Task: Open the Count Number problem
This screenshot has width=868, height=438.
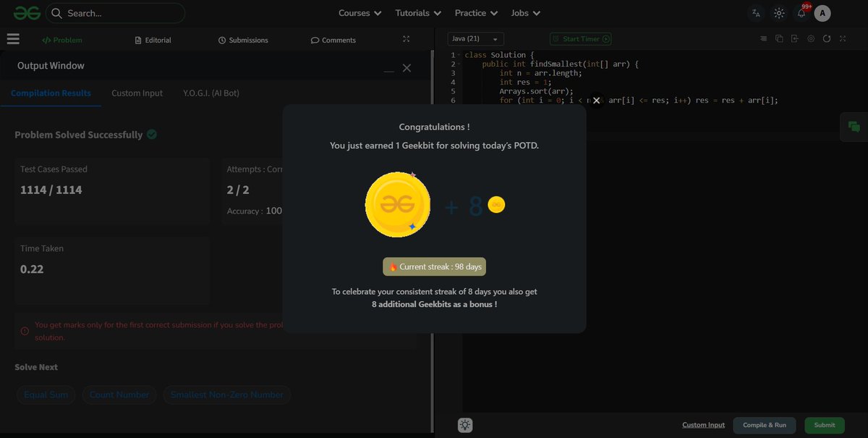Action: pos(119,395)
